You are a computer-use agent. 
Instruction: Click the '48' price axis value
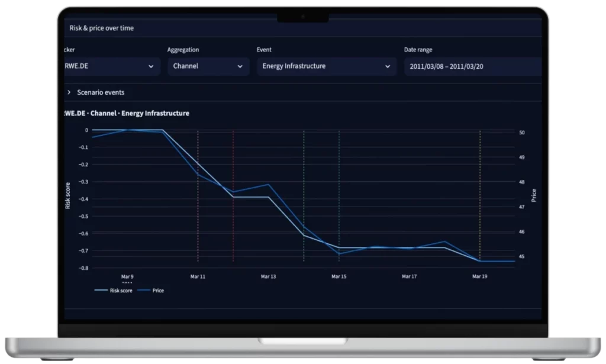coord(522,182)
